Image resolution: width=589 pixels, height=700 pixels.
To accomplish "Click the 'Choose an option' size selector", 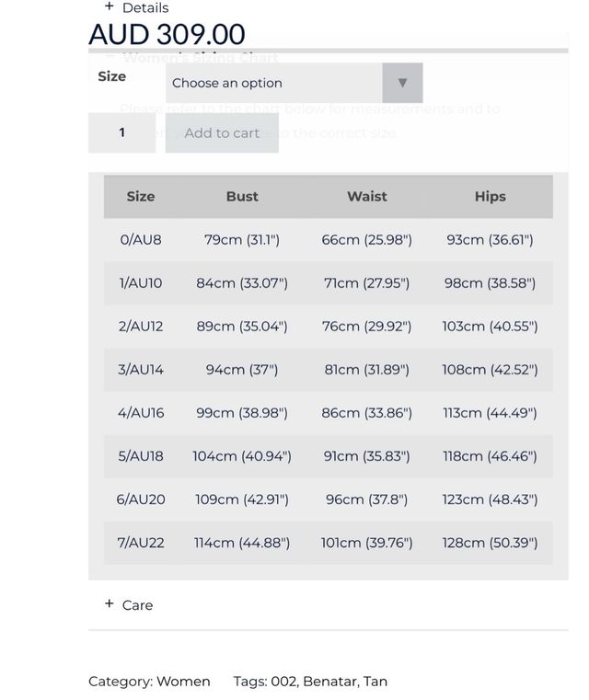I will [274, 83].
